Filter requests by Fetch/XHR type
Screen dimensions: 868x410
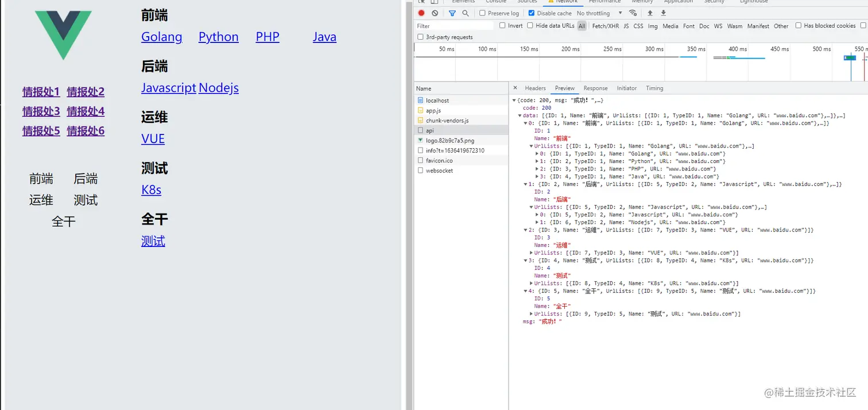pyautogui.click(x=605, y=26)
